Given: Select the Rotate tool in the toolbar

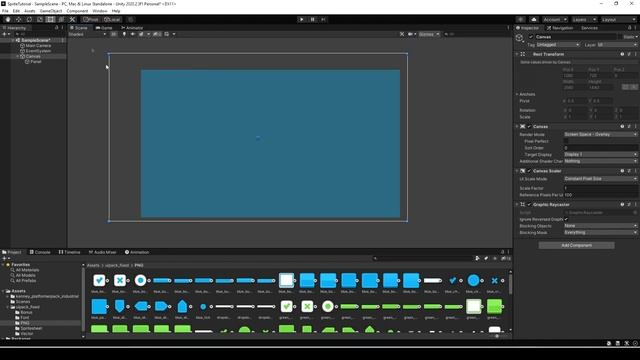Looking at the screenshot, I should coord(29,20).
